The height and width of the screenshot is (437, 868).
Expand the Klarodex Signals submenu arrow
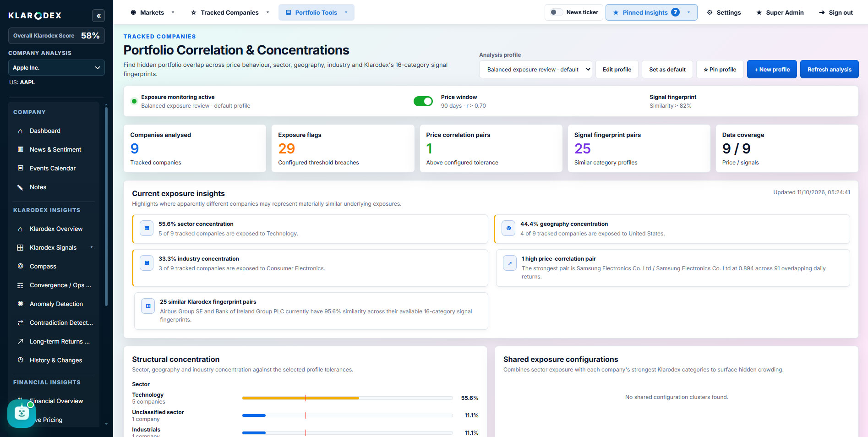point(92,247)
